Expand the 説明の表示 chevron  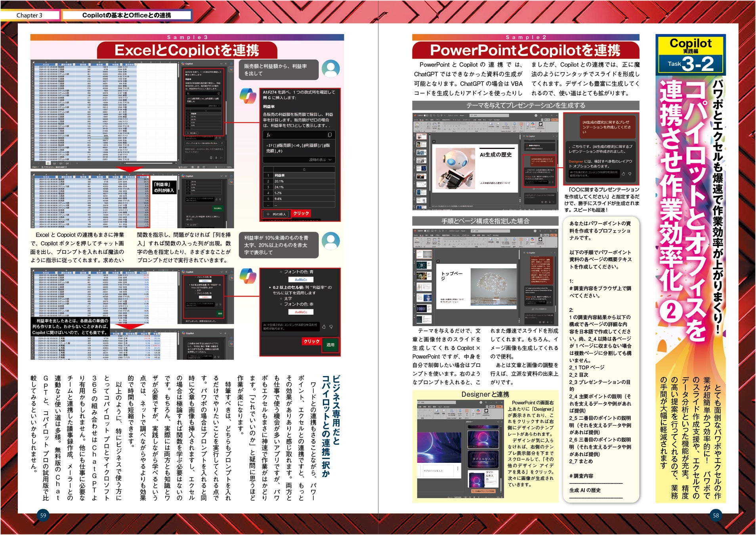pos(330,160)
